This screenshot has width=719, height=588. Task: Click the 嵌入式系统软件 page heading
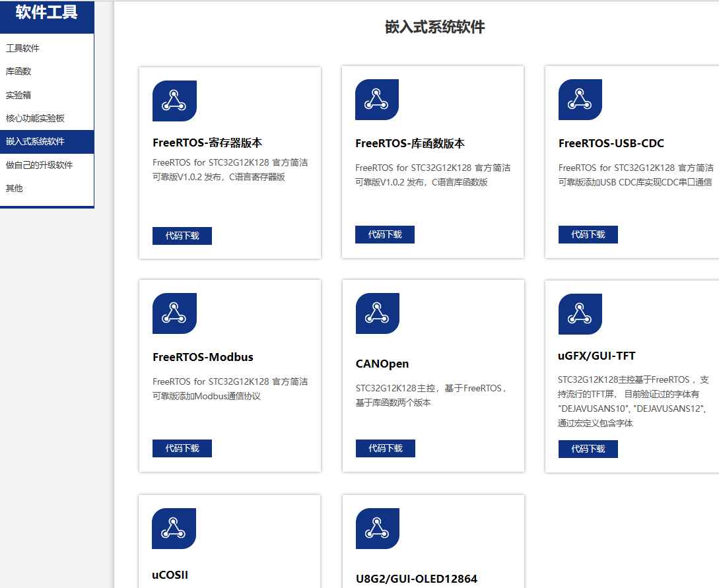(434, 27)
